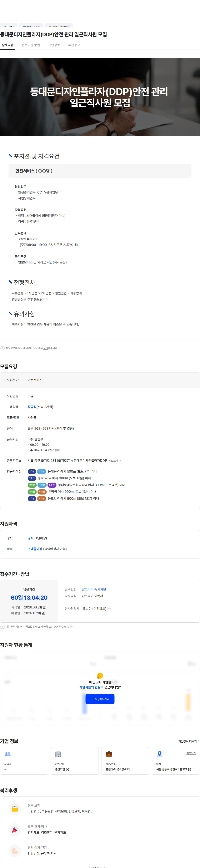Click the 5호선 badge beside 동대문역사문화공원역
Screen dimensions: 200x868
[52, 485]
